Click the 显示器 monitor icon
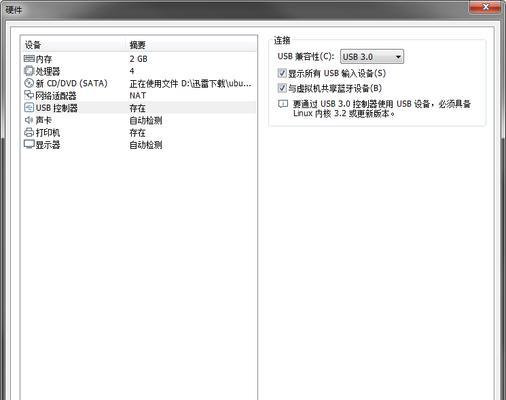Image resolution: width=506 pixels, height=400 pixels. [29, 144]
